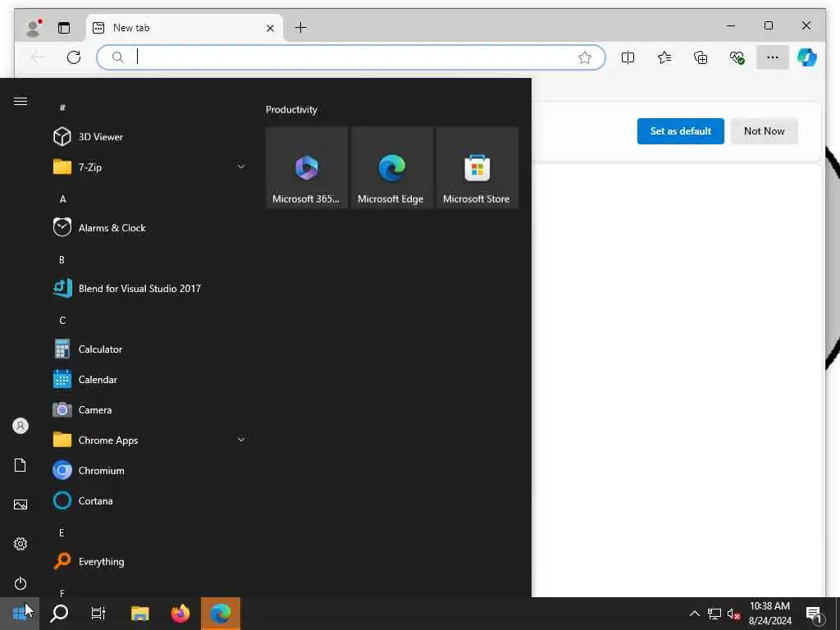Viewport: 840px width, 630px height.
Task: Expand the Chrome Apps folder chevron
Action: 241,440
